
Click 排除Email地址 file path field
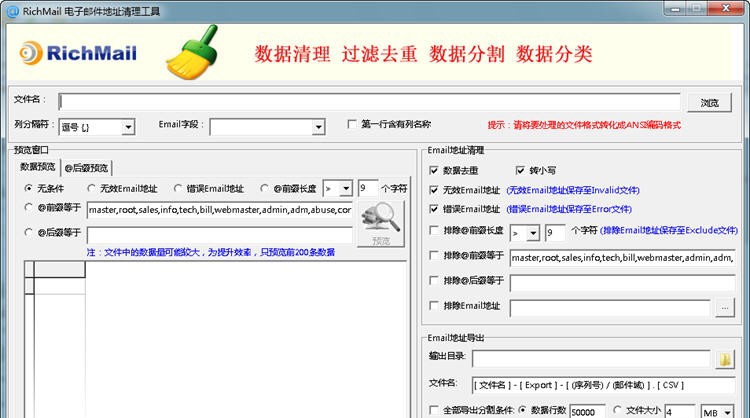[610, 308]
